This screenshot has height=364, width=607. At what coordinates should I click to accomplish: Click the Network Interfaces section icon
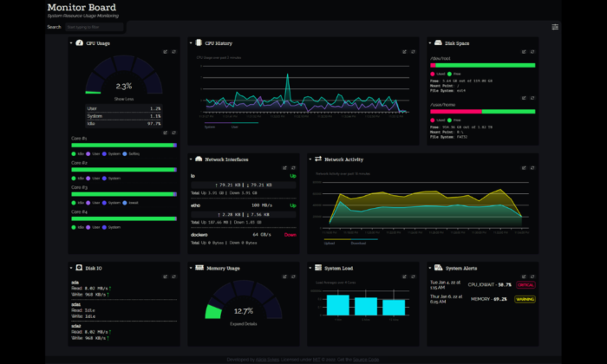(x=199, y=159)
